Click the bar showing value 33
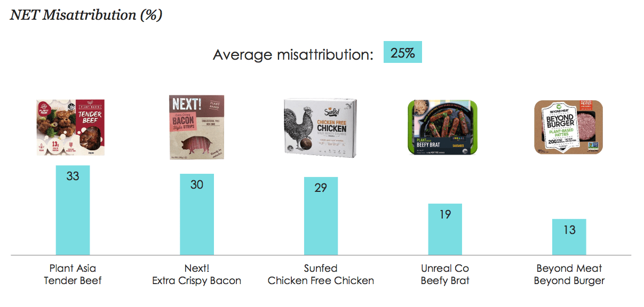Image resolution: width=644 pixels, height=307 pixels. [x=73, y=210]
